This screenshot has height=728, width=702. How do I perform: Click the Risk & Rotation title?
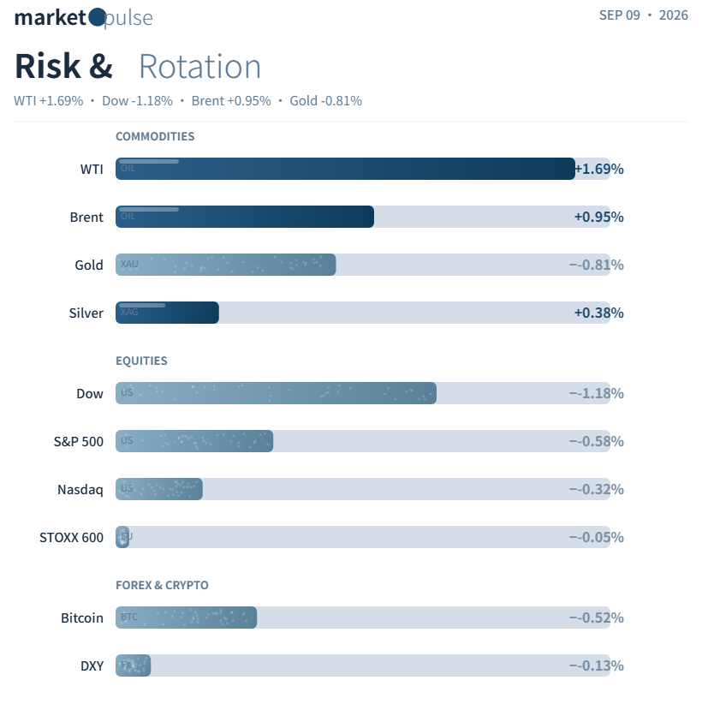[138, 66]
